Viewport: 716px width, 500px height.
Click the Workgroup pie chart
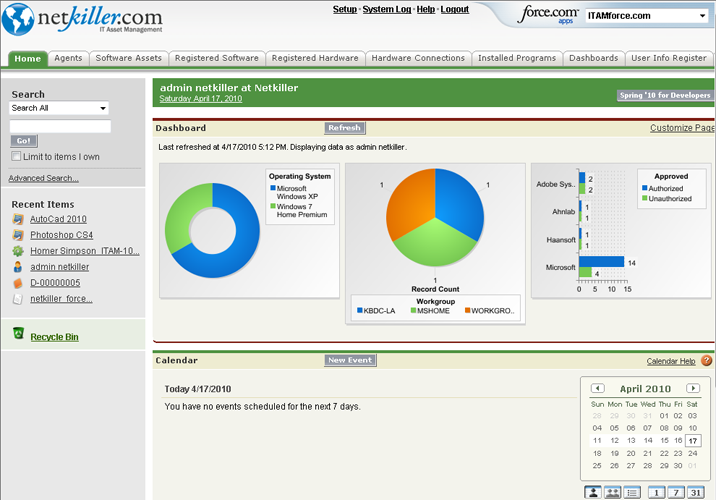coord(435,217)
